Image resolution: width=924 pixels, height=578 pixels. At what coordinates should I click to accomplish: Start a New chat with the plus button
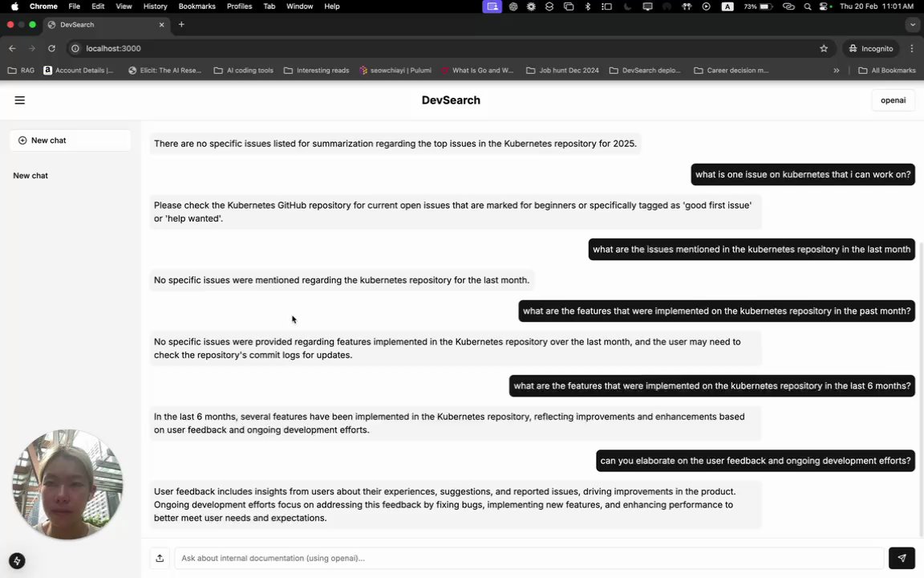click(x=70, y=140)
